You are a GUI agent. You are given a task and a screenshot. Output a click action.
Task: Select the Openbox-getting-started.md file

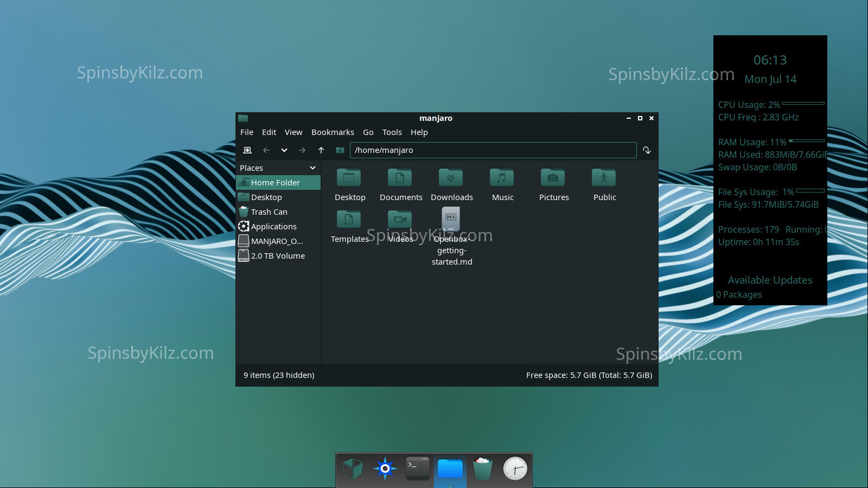tap(451, 219)
